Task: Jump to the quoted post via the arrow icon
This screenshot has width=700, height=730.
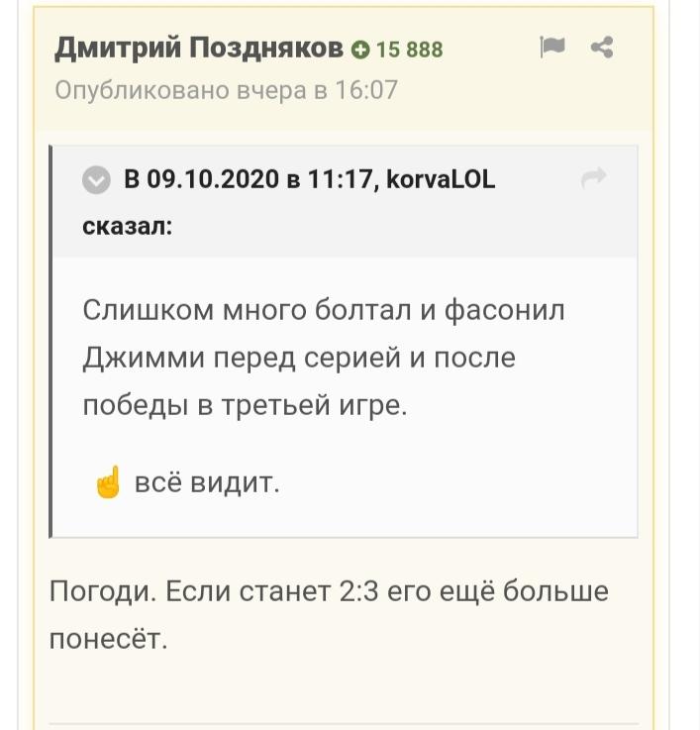Action: (x=594, y=178)
